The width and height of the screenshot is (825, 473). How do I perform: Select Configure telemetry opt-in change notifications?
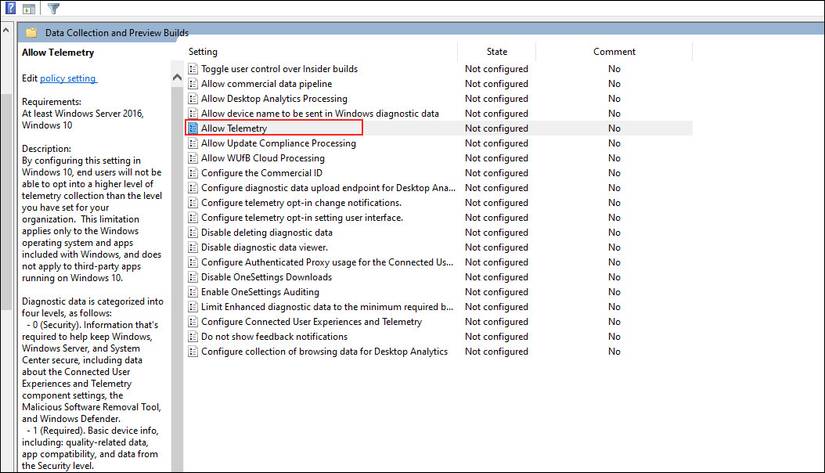click(301, 203)
